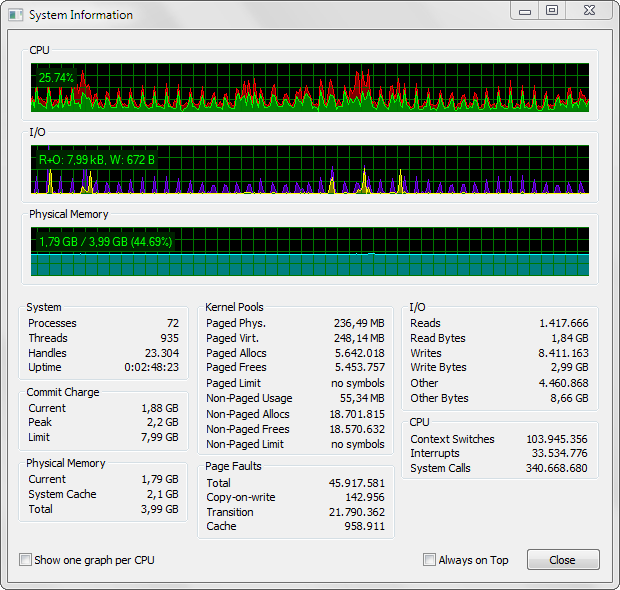
Task: Click Paged Allocs value 5.642.018
Action: click(x=360, y=353)
